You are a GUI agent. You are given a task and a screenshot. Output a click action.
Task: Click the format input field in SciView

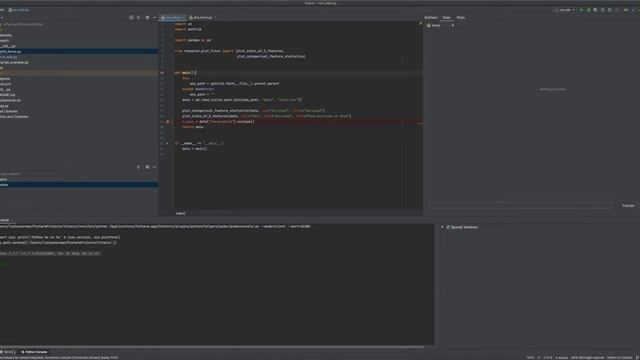coord(520,206)
